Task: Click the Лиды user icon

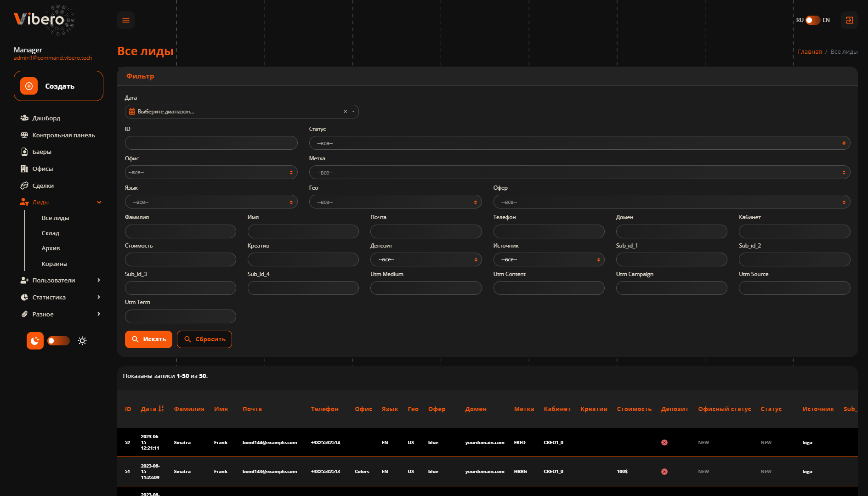Action: [24, 202]
